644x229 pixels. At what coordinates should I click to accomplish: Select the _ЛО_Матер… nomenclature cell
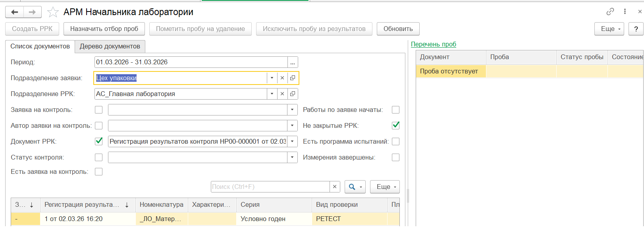(162, 219)
